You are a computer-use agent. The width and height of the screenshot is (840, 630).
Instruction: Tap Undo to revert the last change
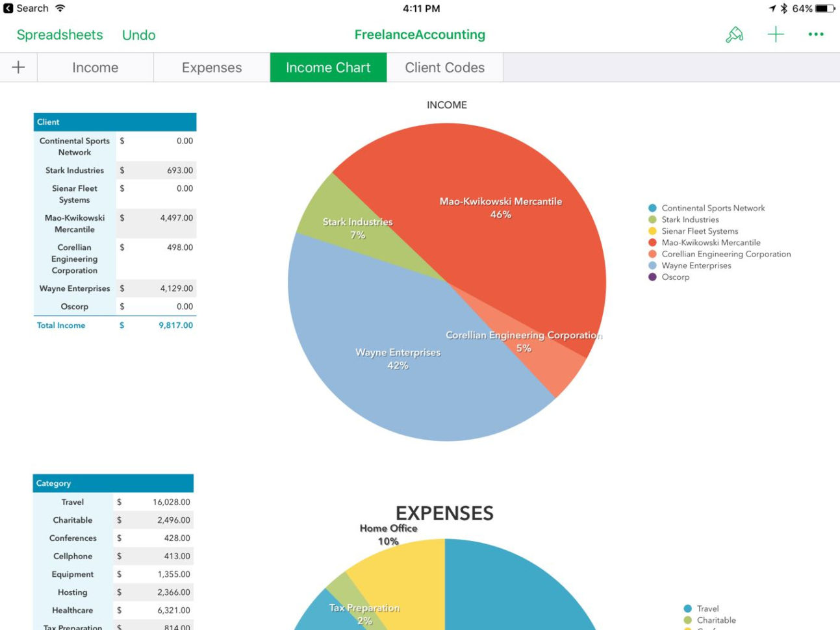138,34
